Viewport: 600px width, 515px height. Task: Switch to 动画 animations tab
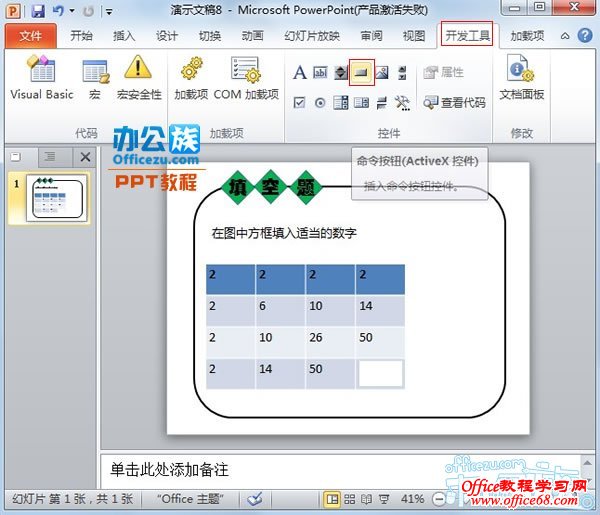coord(253,36)
